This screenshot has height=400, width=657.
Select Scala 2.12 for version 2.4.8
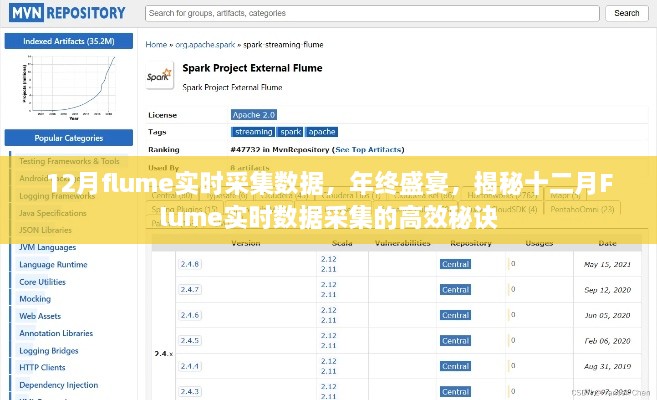click(x=329, y=259)
